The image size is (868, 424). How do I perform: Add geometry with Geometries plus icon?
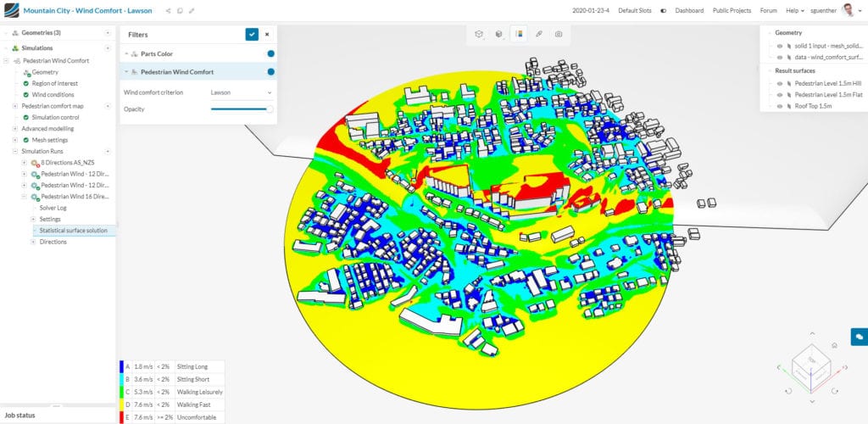pos(108,33)
